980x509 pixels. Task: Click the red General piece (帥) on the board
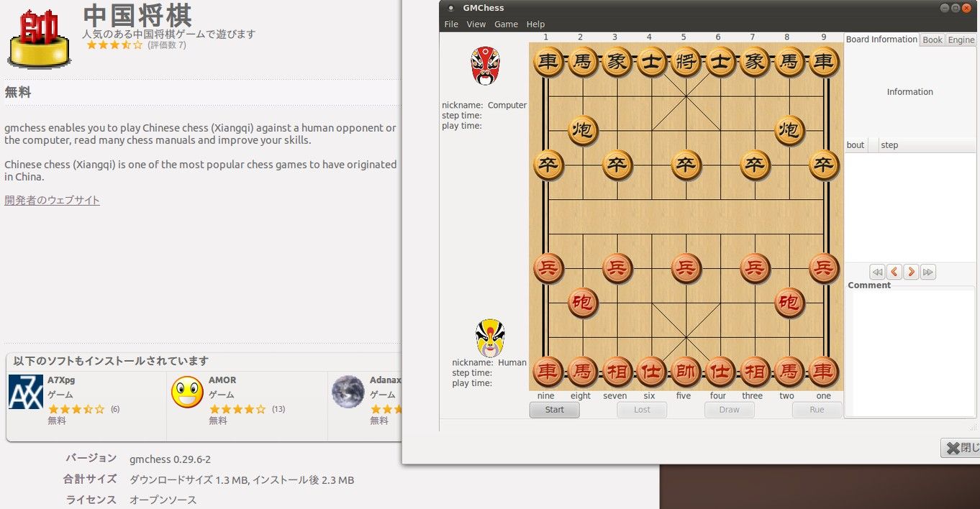click(x=686, y=372)
